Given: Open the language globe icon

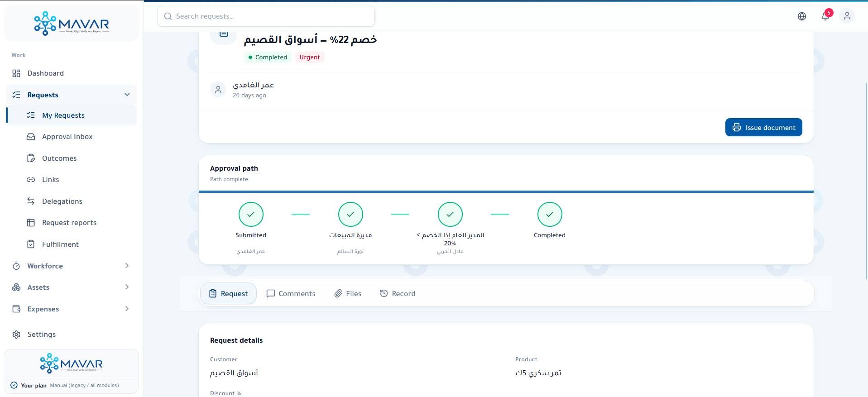Looking at the screenshot, I should 802,16.
